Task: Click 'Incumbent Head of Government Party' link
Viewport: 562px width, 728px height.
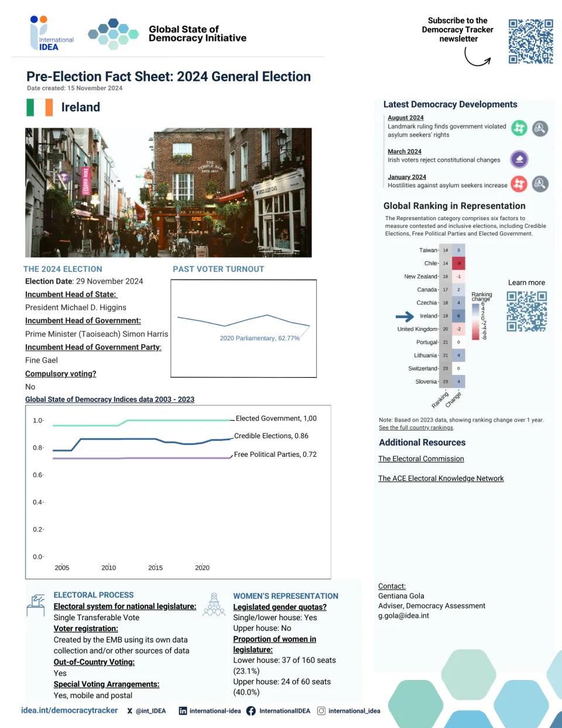Action: pyautogui.click(x=93, y=347)
